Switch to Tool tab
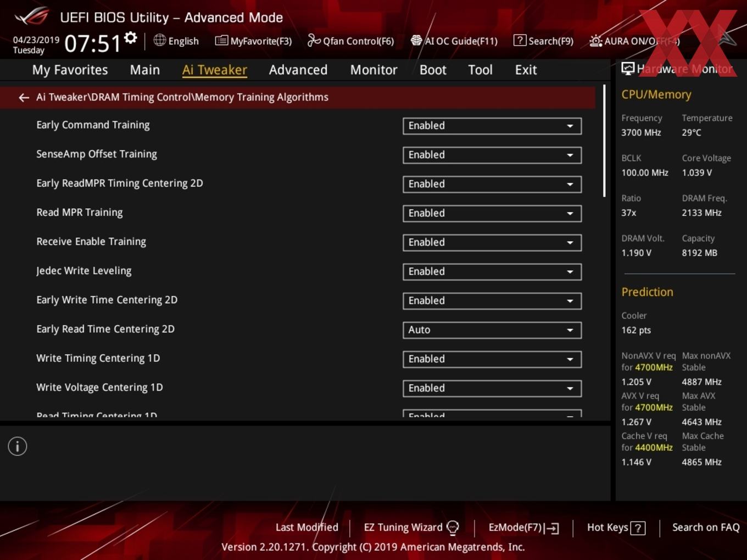Viewport: 747px width, 560px height. pyautogui.click(x=480, y=70)
